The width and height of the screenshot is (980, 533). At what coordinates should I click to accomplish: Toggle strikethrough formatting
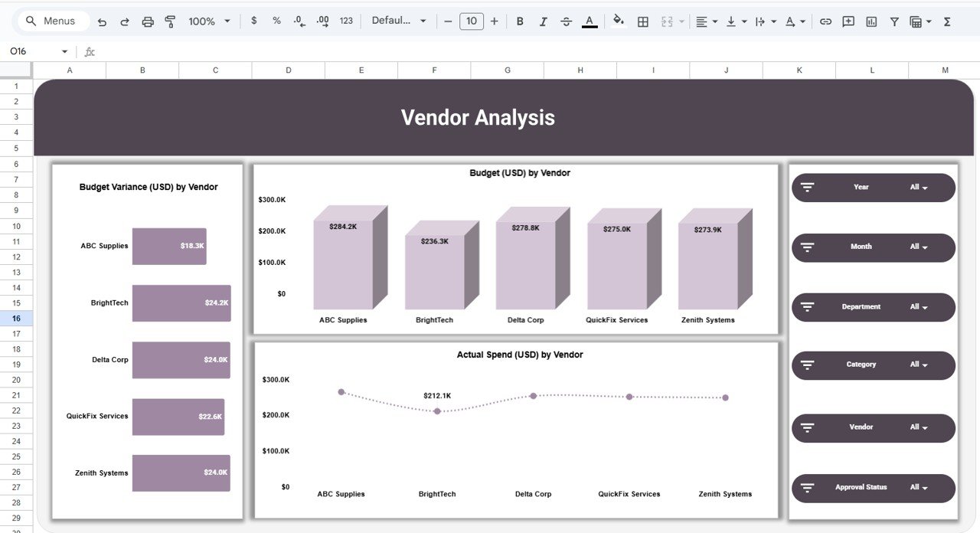pos(566,21)
